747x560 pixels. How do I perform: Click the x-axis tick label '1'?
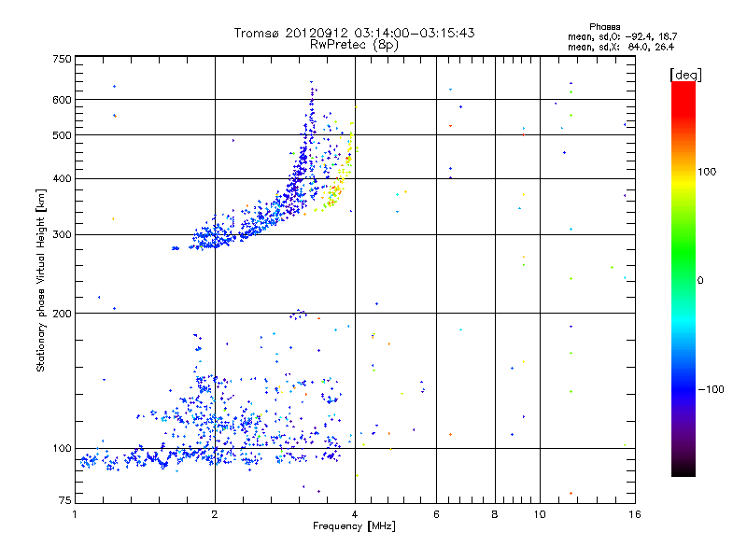[x=75, y=514]
